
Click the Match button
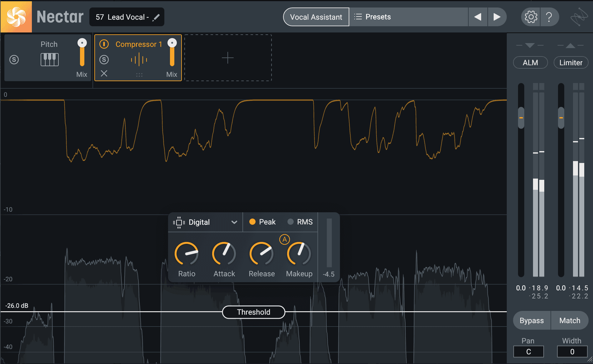point(570,321)
